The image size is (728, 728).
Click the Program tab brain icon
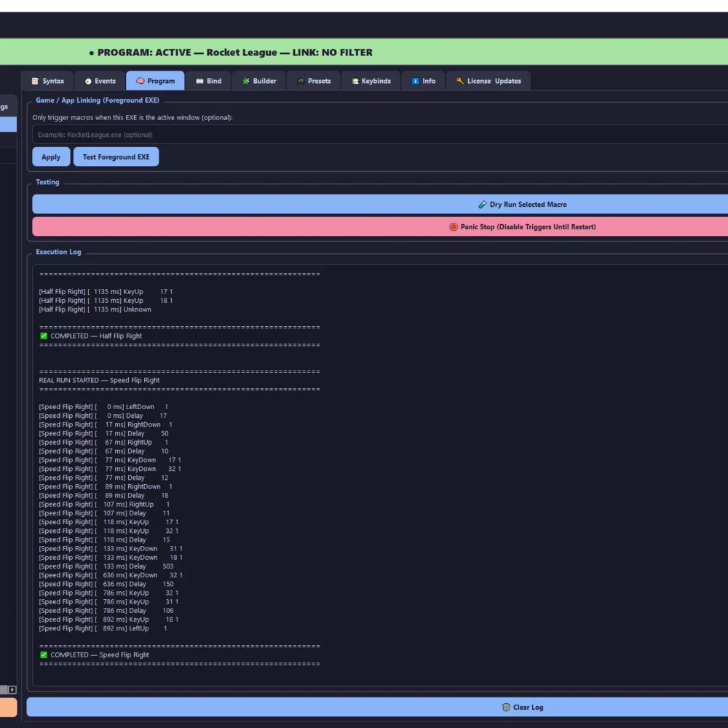[x=141, y=81]
